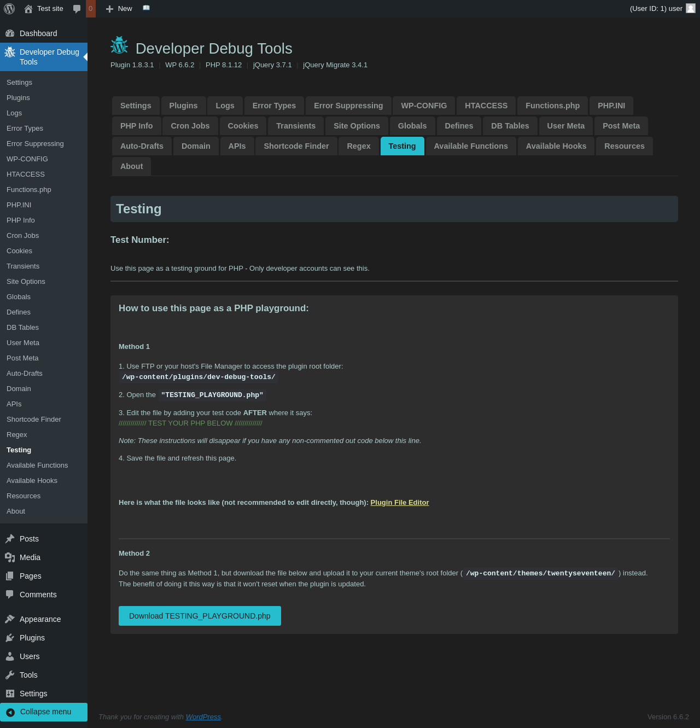This screenshot has height=728, width=700.
Task: Go to DB Tables in sidebar
Action: click(x=22, y=328)
